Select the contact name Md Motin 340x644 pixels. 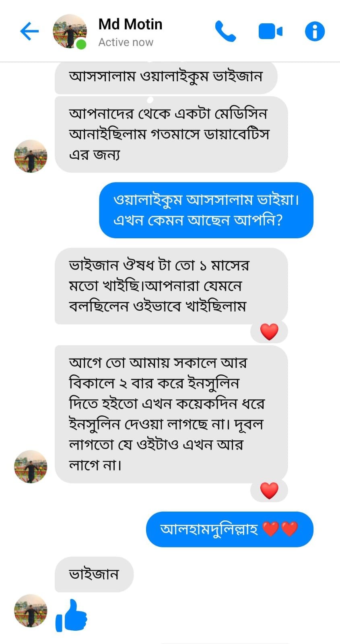click(x=130, y=24)
